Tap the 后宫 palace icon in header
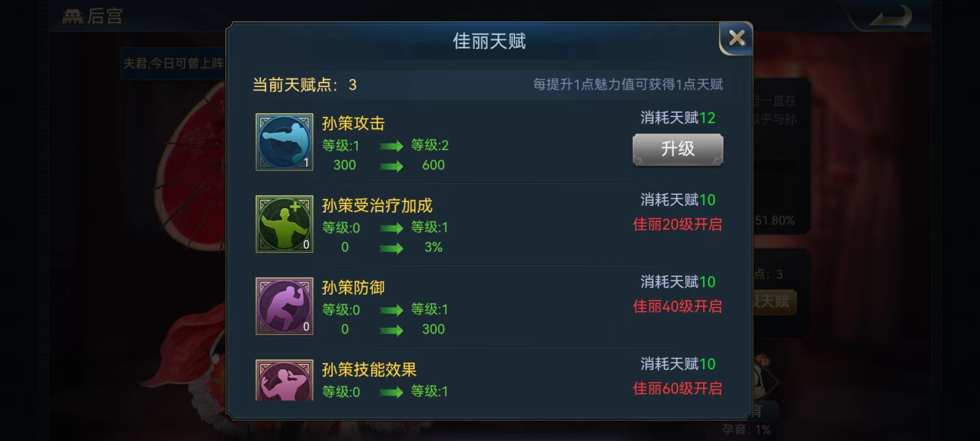Screen dimensions: 980x441 72,16
